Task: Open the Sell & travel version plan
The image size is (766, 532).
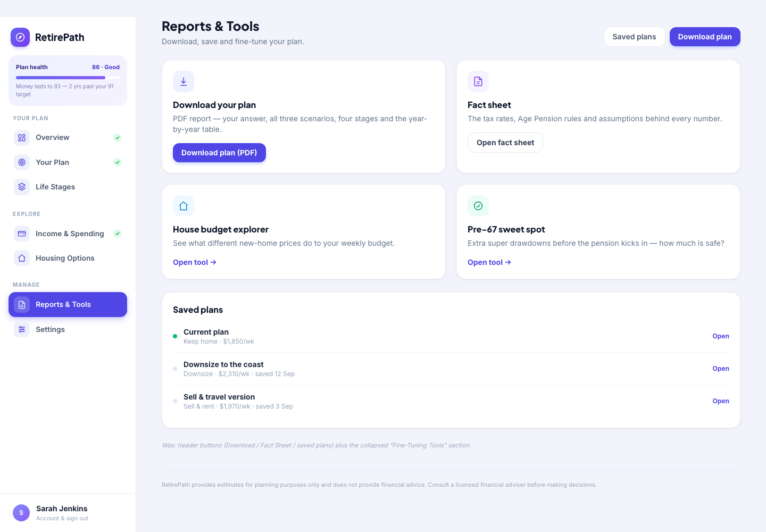Action: 721,401
